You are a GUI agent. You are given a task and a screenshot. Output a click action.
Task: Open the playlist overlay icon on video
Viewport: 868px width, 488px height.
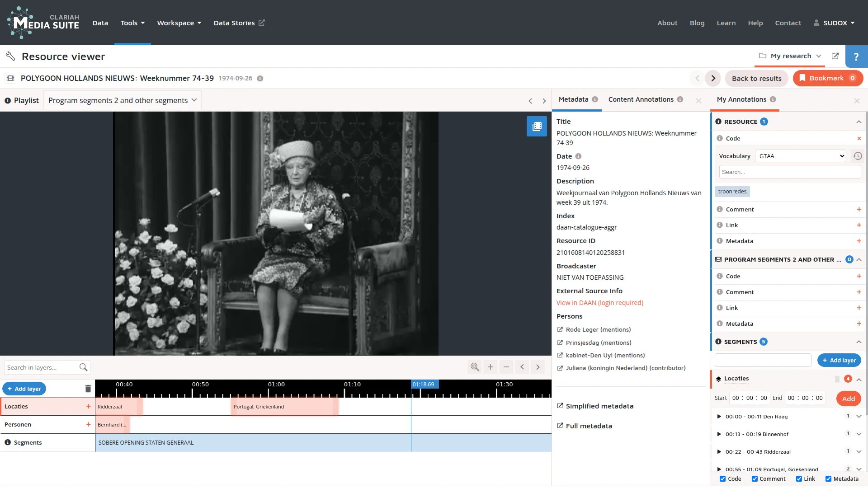click(x=537, y=127)
